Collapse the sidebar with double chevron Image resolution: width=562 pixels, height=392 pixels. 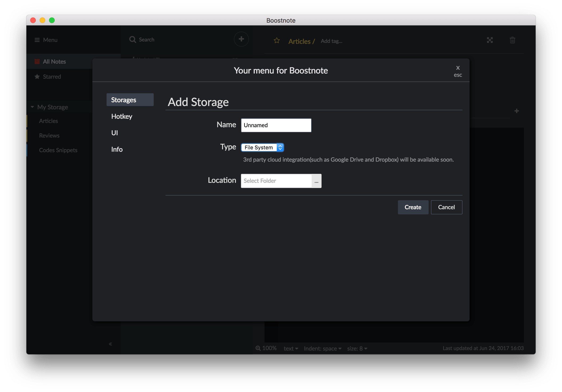[x=110, y=344]
